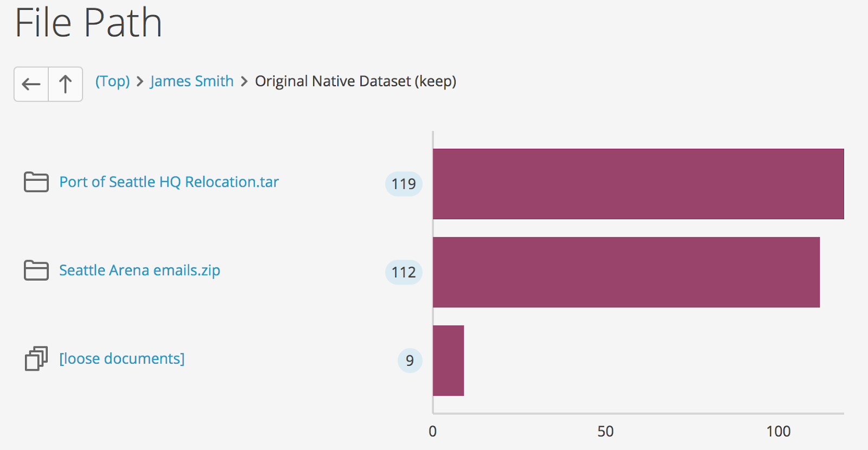Click the folder icon beside Seattle Arena emails.zip
This screenshot has height=450, width=868.
[35, 270]
